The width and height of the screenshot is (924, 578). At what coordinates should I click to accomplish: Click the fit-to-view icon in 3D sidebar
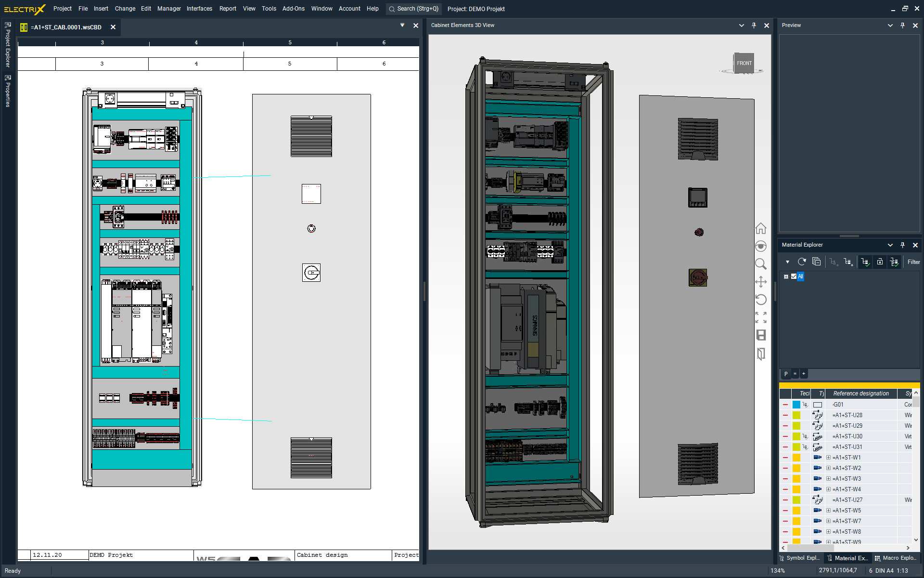pyautogui.click(x=761, y=317)
